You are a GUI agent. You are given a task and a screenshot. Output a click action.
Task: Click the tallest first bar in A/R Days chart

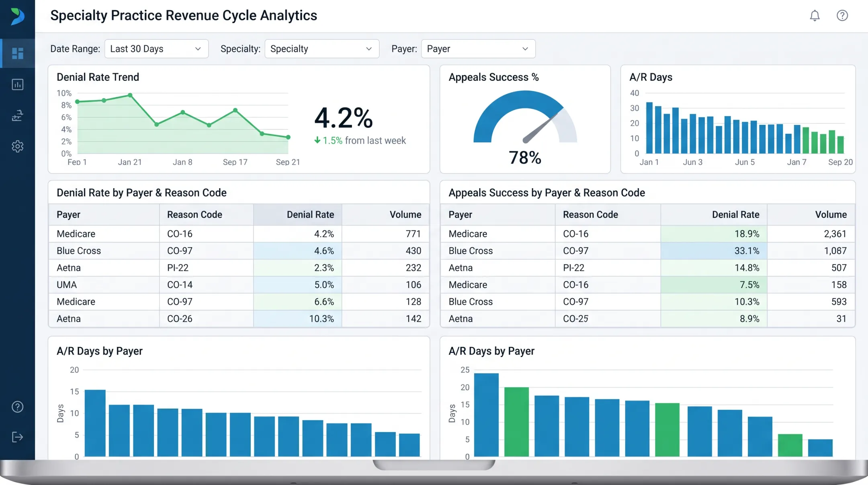[649, 128]
